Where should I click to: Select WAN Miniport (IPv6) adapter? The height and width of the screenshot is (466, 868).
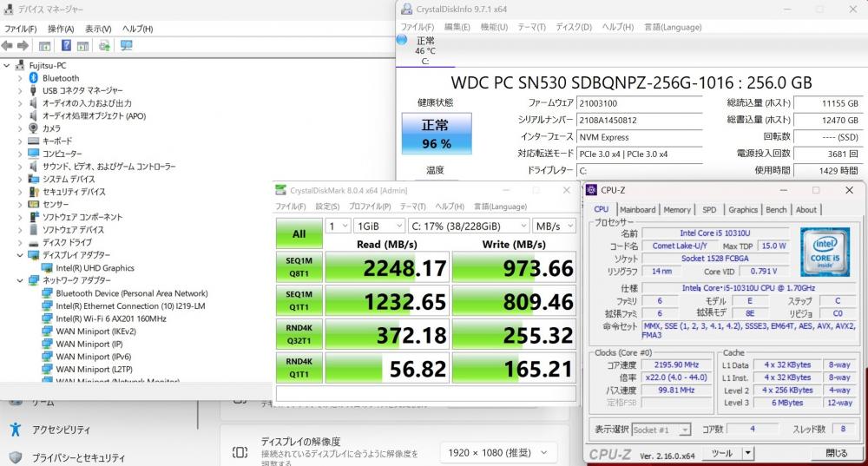[x=93, y=357]
